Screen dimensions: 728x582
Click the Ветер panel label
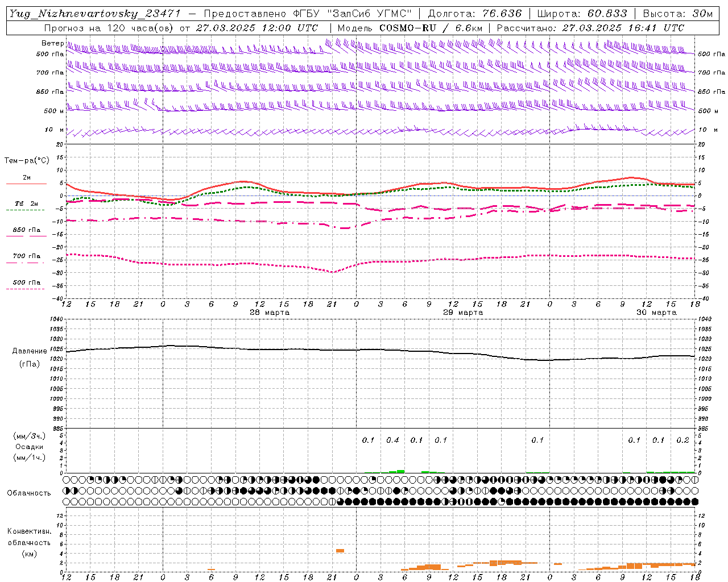click(x=52, y=43)
